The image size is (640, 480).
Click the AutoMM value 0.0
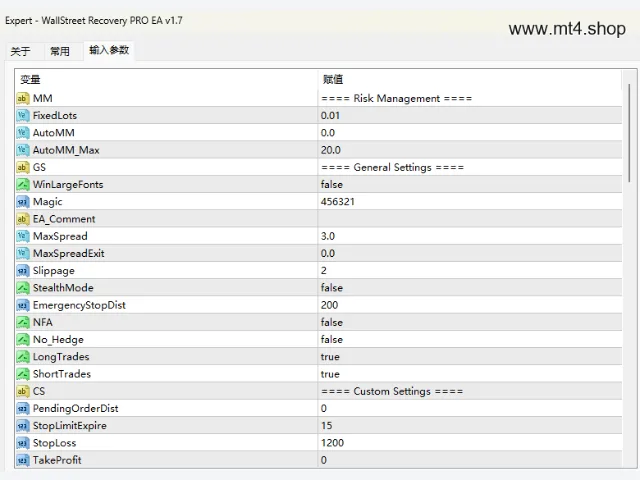[328, 133]
